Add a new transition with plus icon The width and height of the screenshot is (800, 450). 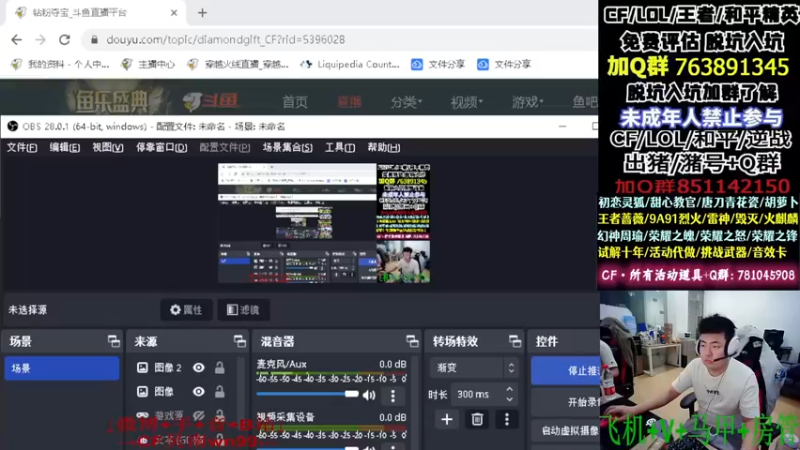447,419
